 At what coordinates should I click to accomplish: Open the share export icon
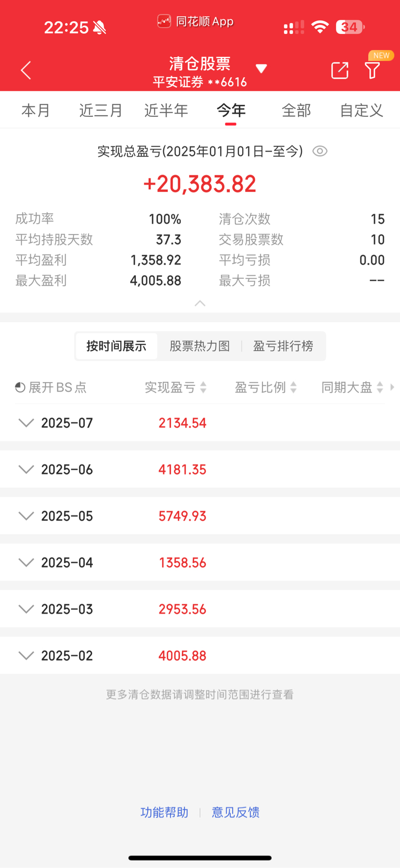pos(340,70)
